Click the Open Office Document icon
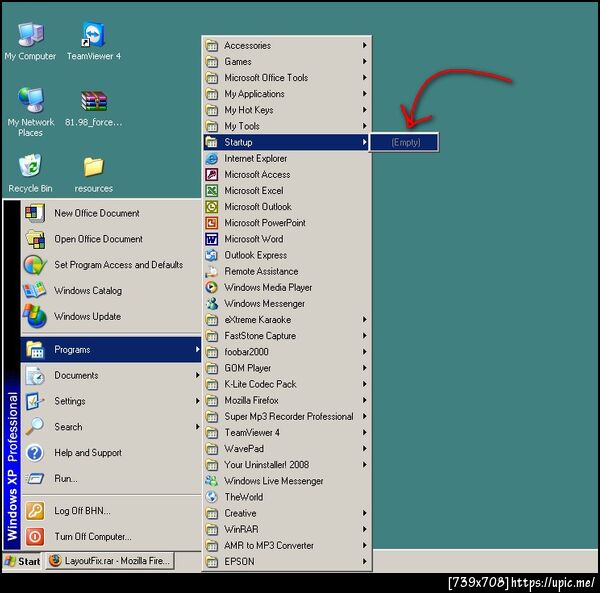This screenshot has height=593, width=600. (35, 239)
